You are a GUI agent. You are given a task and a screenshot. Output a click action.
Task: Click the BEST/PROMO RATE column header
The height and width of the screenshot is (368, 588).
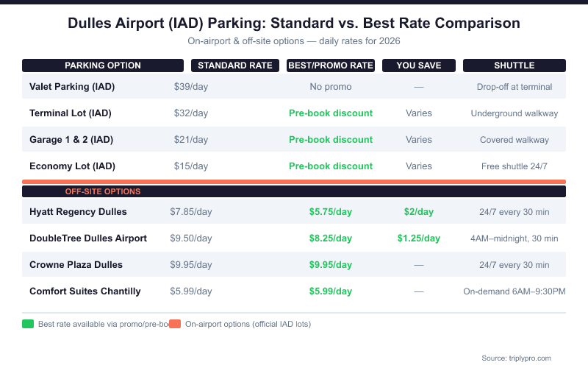pos(331,66)
